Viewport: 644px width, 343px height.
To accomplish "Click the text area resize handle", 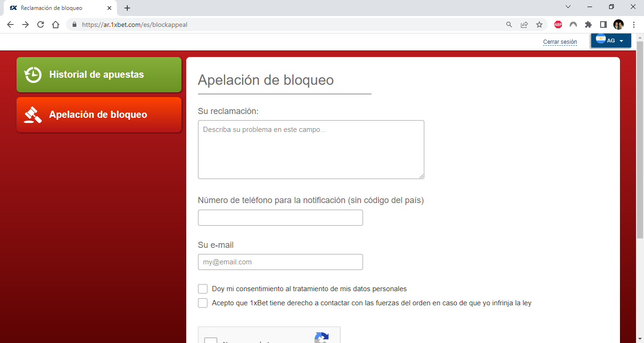I will (421, 176).
